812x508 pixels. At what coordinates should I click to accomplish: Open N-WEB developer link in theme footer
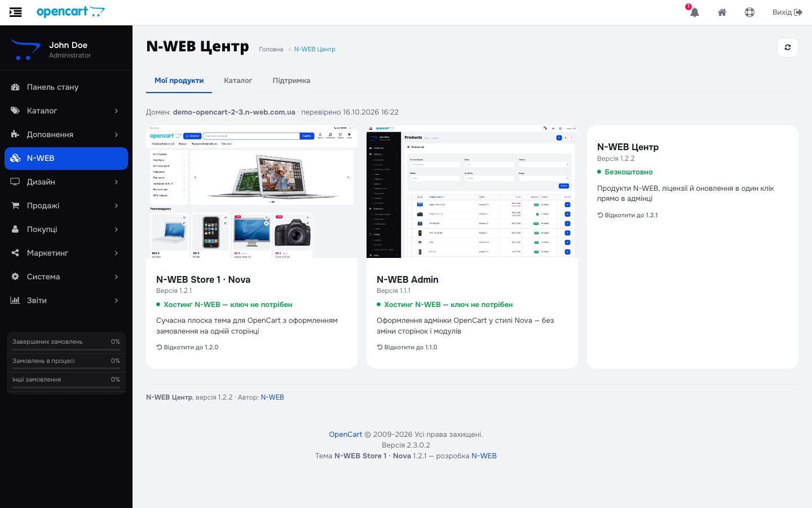484,456
